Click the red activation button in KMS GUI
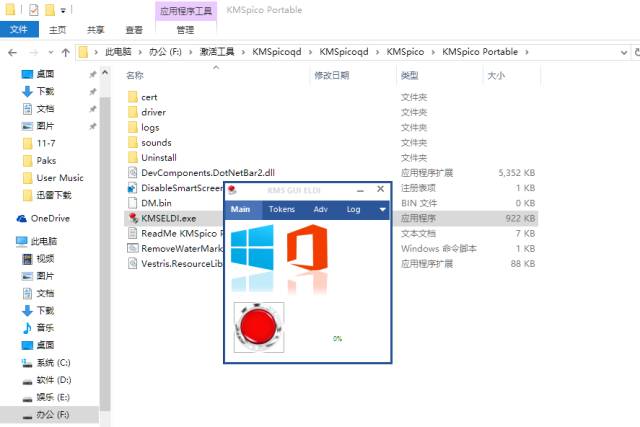This screenshot has width=640, height=427. click(x=259, y=327)
